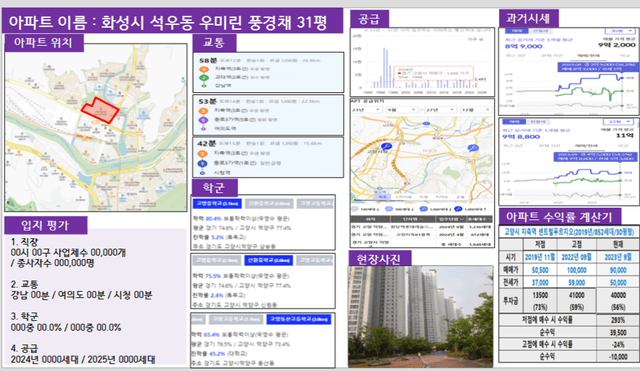Open the 23년 start year dropdown

point(366,110)
